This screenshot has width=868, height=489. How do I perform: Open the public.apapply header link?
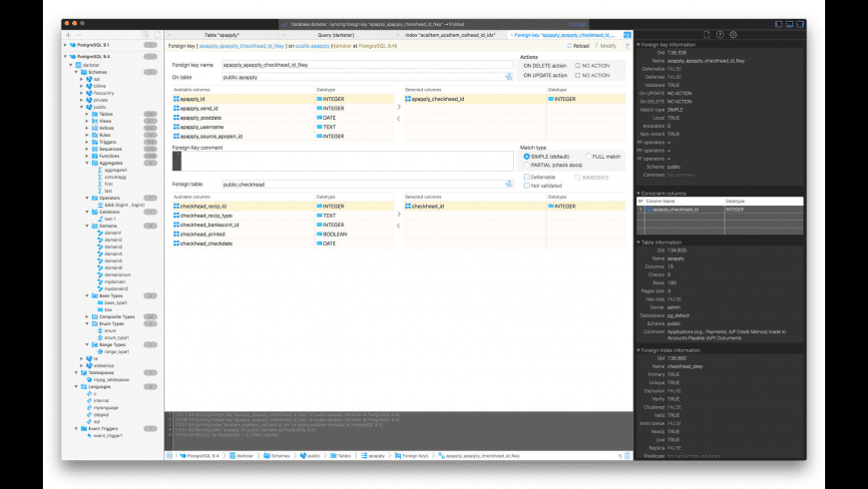[312, 46]
